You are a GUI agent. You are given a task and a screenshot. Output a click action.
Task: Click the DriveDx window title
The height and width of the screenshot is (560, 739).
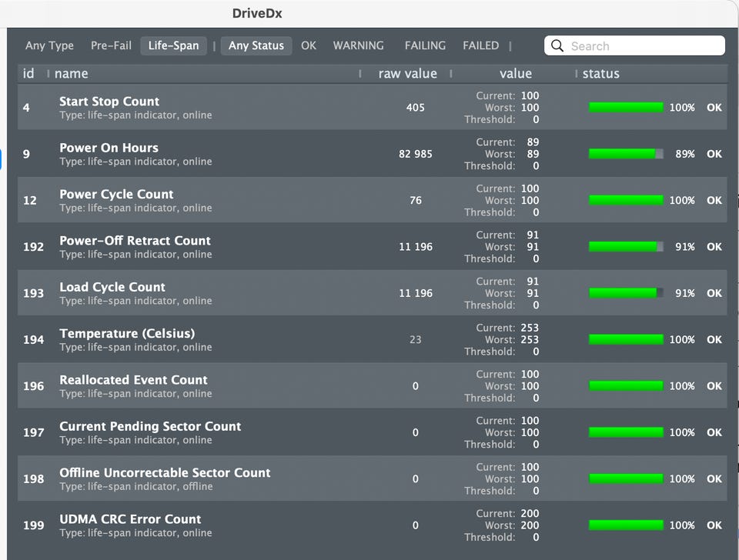click(x=257, y=13)
